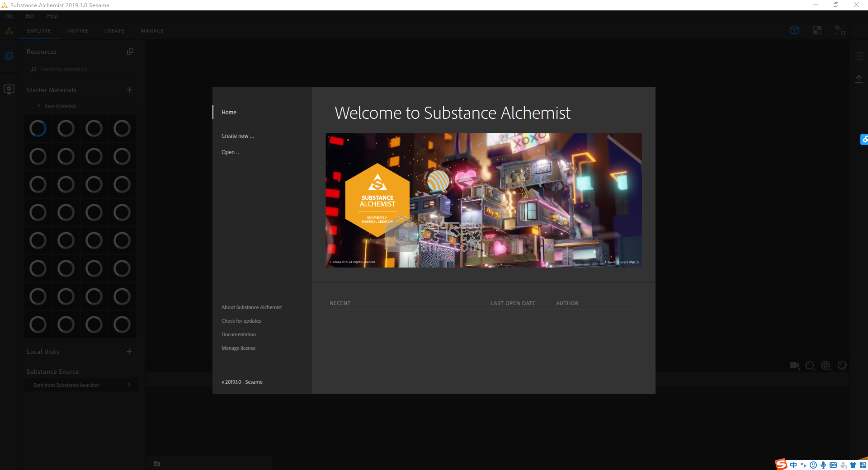Click the first loading material thumbnail
868x470 pixels.
point(38,128)
